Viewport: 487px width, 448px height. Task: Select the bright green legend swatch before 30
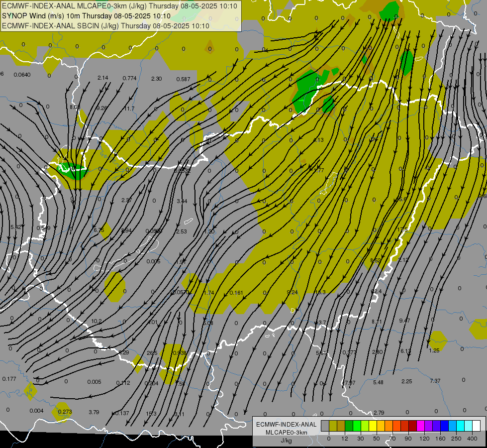357,426
